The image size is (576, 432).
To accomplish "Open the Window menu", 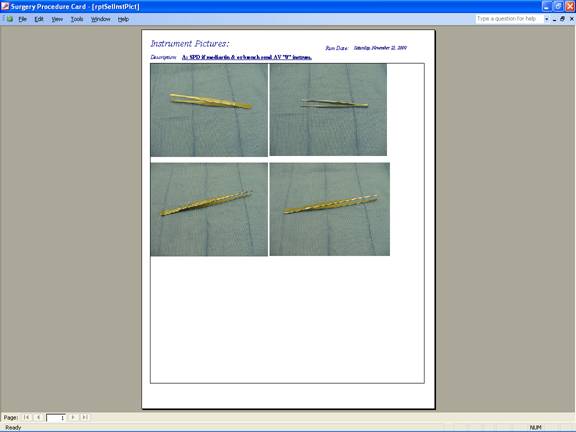I will 101,19.
